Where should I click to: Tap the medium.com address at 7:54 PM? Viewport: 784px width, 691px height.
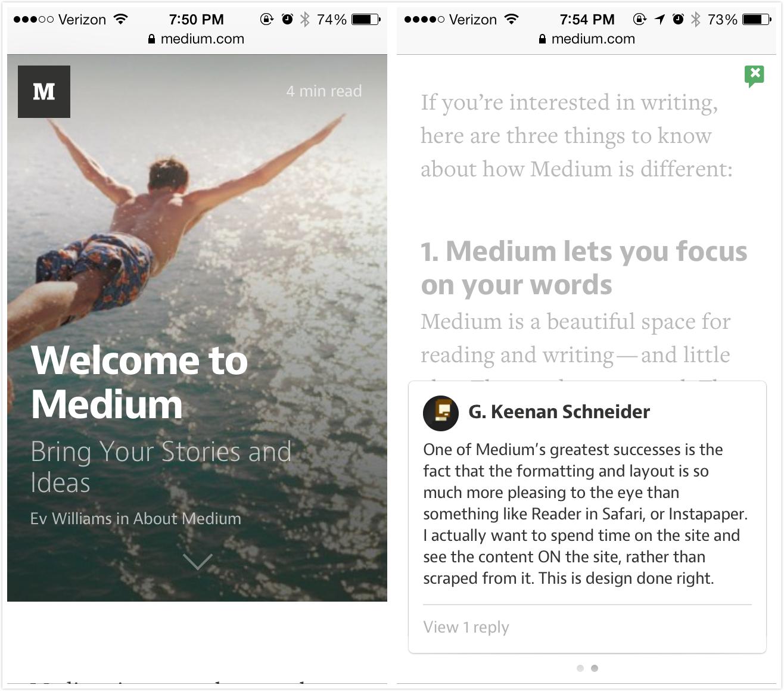[593, 39]
